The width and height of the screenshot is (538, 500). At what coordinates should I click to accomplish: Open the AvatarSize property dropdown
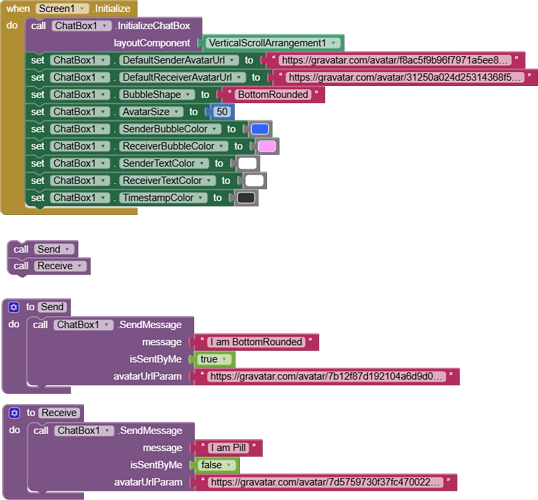coord(151,112)
